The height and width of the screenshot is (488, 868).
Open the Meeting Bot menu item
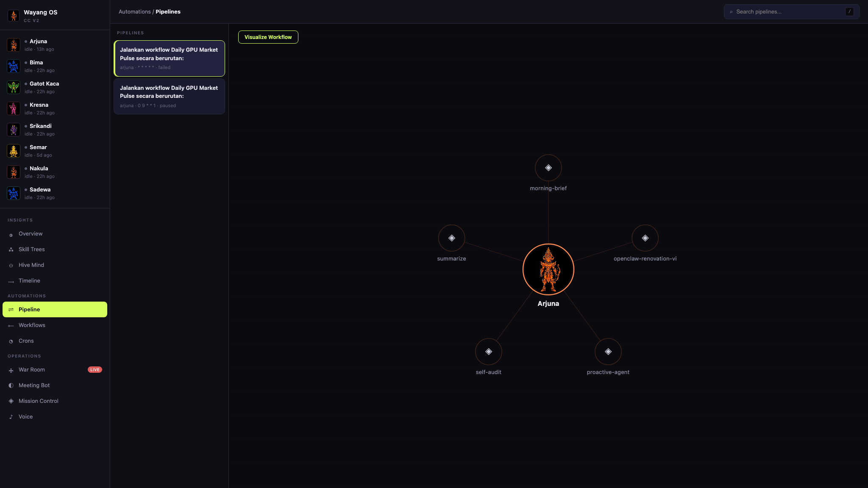[x=55, y=385]
